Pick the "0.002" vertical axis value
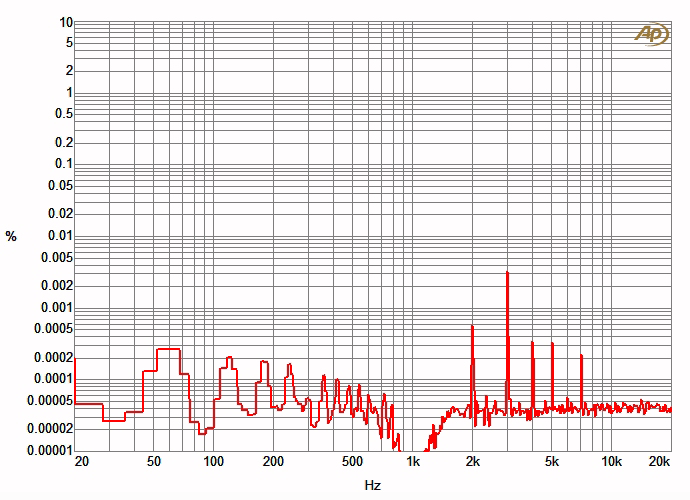690x500 pixels. click(x=57, y=286)
